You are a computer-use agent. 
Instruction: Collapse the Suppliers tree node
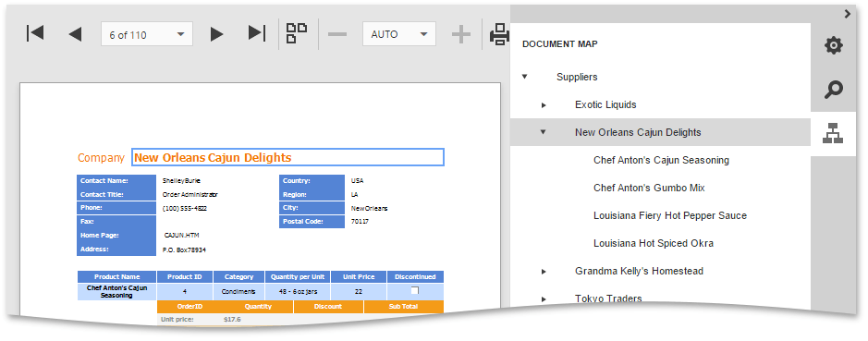[x=524, y=77]
